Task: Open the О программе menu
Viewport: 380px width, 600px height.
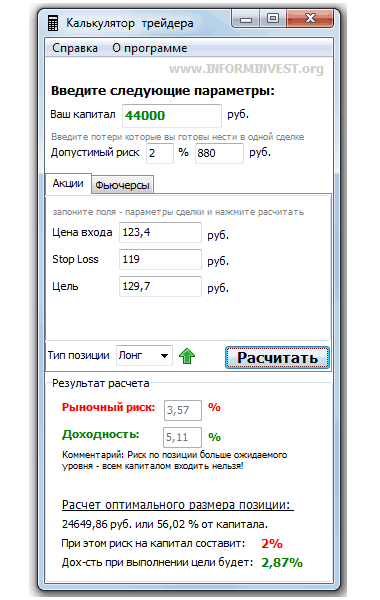Action: tap(150, 48)
